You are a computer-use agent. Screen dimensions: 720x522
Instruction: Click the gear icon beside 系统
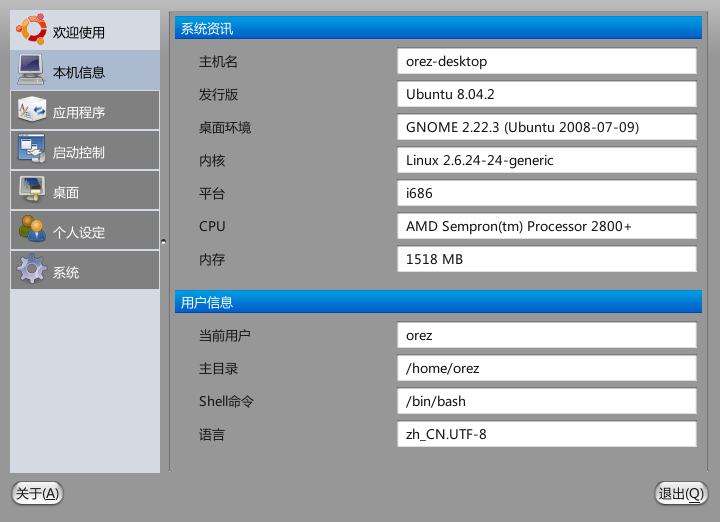pos(31,269)
